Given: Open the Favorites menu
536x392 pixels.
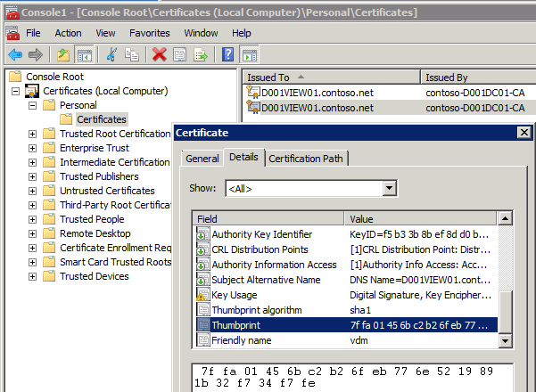Looking at the screenshot, I should point(149,33).
